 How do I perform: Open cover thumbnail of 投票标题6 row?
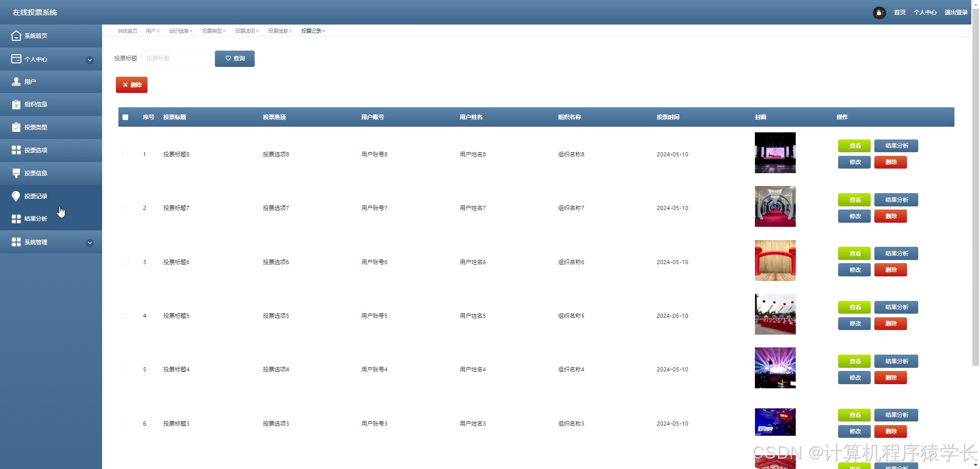(x=775, y=261)
